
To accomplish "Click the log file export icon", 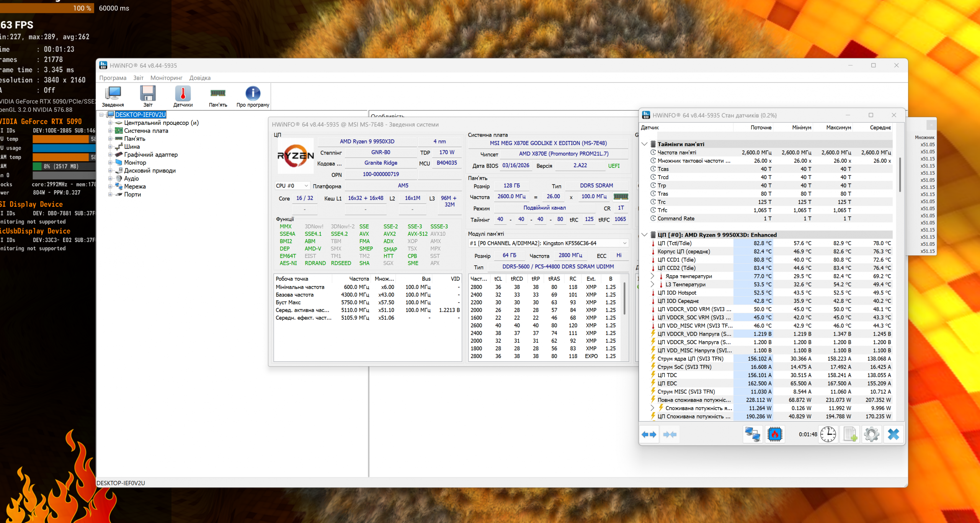I will (x=850, y=434).
